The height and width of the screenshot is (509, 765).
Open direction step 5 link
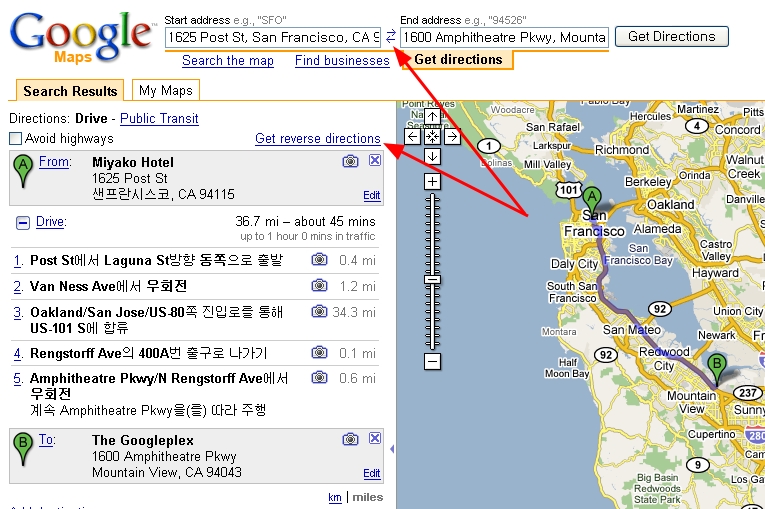point(18,379)
